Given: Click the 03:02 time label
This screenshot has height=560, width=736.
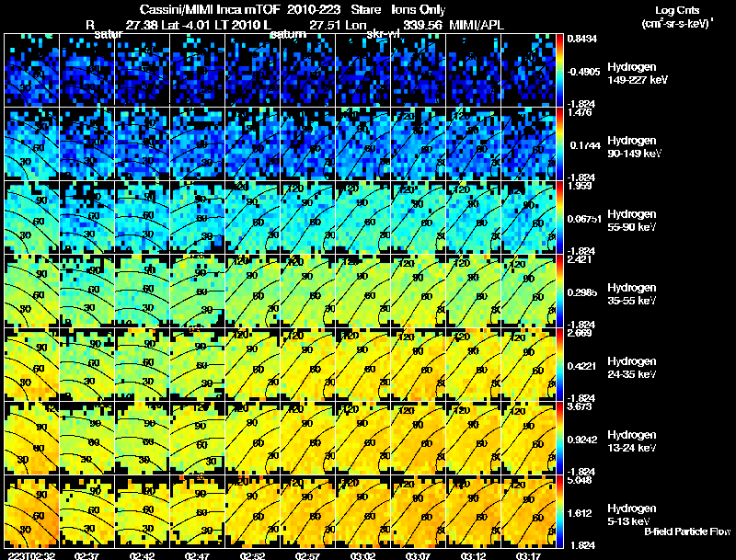Looking at the screenshot, I should click(362, 555).
